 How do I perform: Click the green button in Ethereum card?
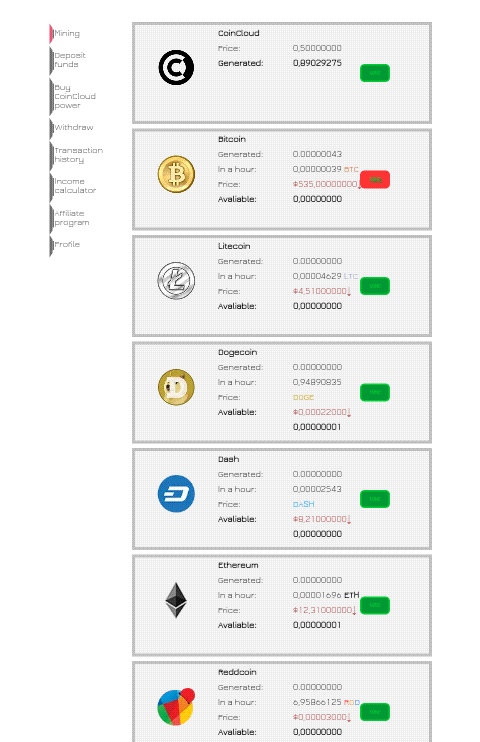coord(375,605)
